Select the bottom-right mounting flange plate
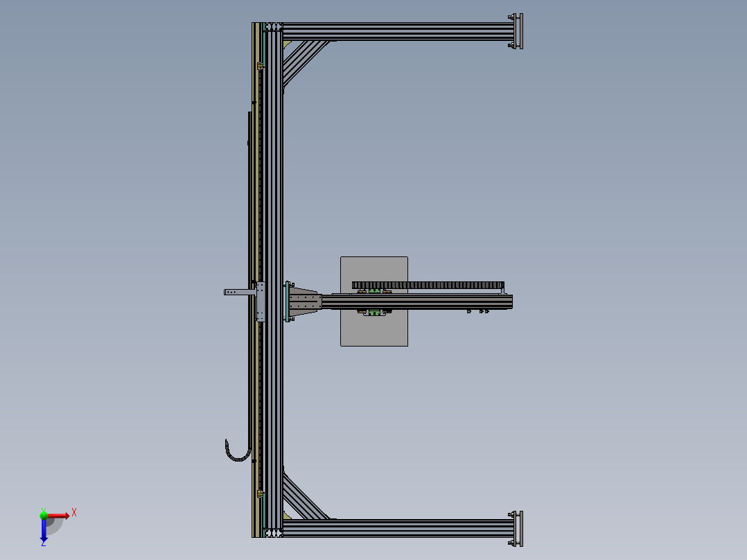The image size is (747, 560). [520, 529]
